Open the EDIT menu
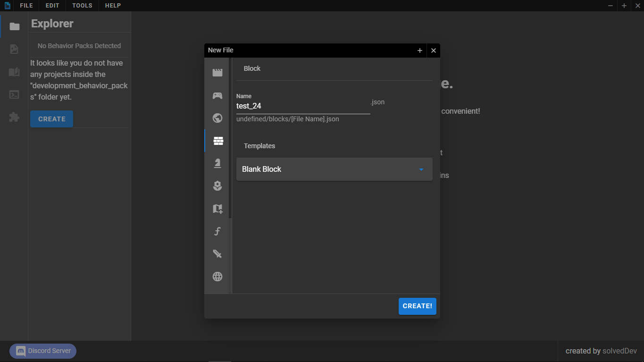Image resolution: width=644 pixels, height=362 pixels. pyautogui.click(x=52, y=6)
